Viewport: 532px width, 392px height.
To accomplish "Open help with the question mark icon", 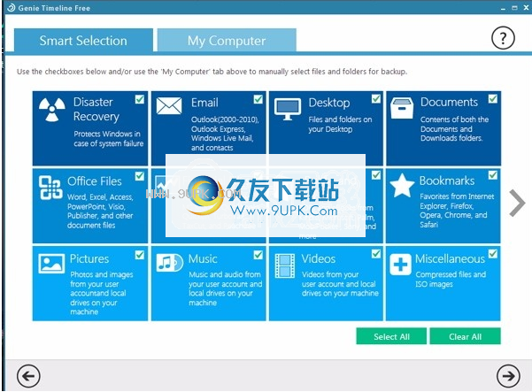I will [503, 38].
